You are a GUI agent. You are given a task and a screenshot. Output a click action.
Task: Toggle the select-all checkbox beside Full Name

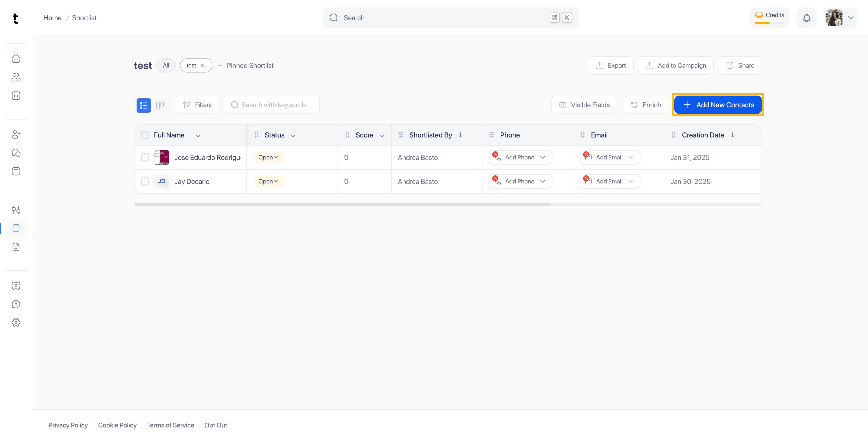144,135
